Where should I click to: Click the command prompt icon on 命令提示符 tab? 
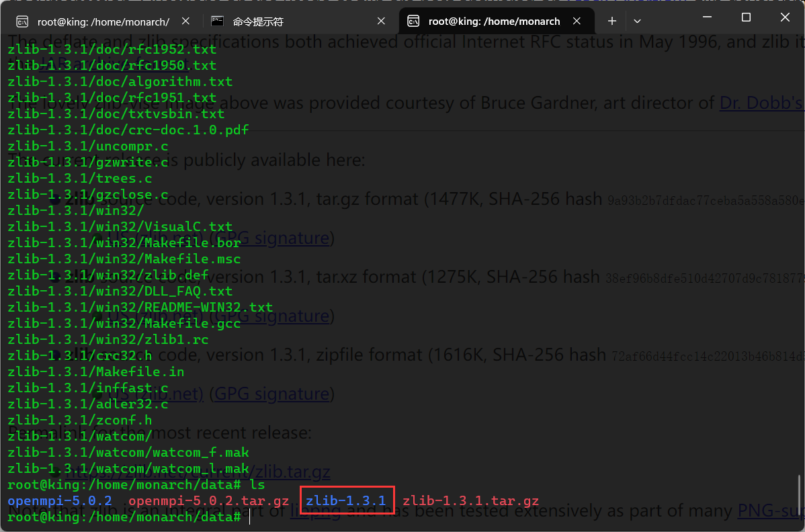coord(217,21)
